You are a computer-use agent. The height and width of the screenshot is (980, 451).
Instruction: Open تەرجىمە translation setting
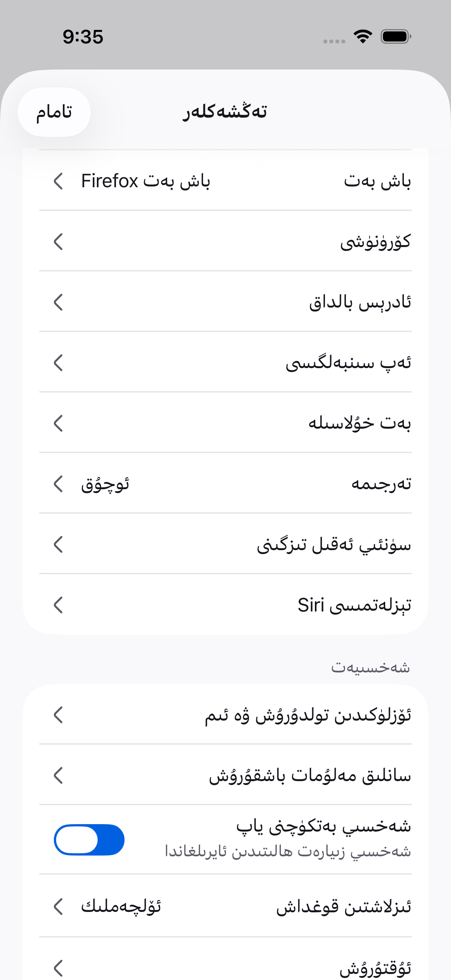click(225, 484)
